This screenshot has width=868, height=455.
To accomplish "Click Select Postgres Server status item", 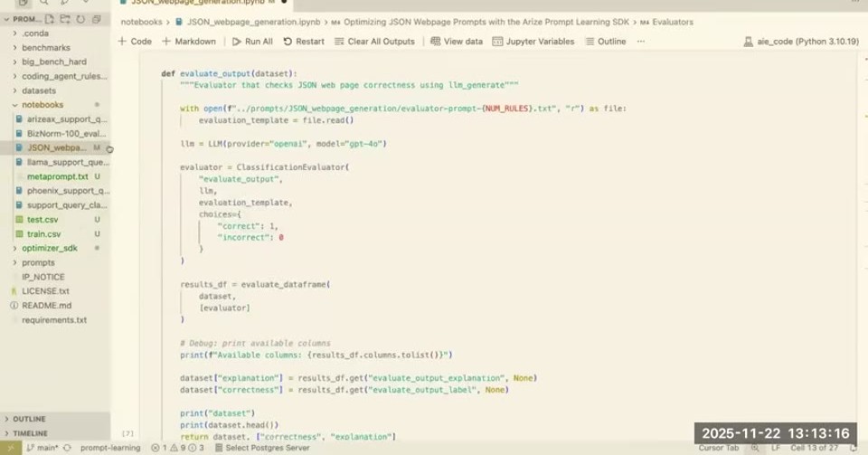I will pos(262,448).
